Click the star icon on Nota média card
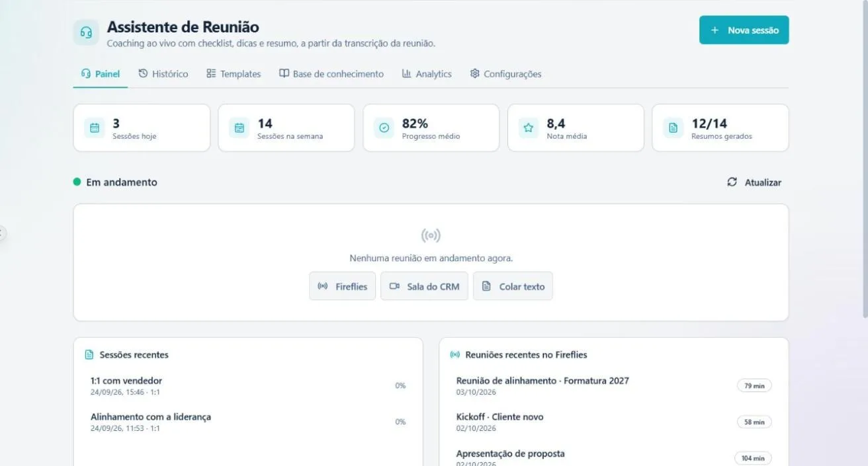This screenshot has height=466, width=868. pos(529,128)
